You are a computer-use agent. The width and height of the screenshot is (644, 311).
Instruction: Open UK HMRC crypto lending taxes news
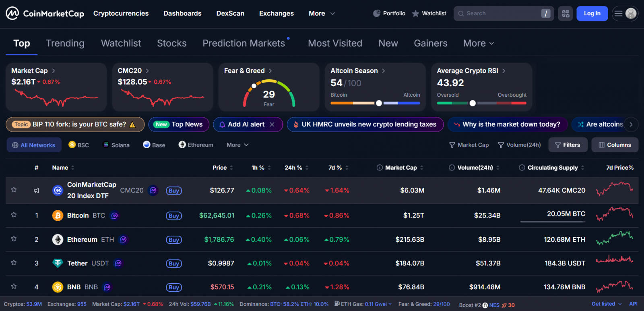pos(365,124)
